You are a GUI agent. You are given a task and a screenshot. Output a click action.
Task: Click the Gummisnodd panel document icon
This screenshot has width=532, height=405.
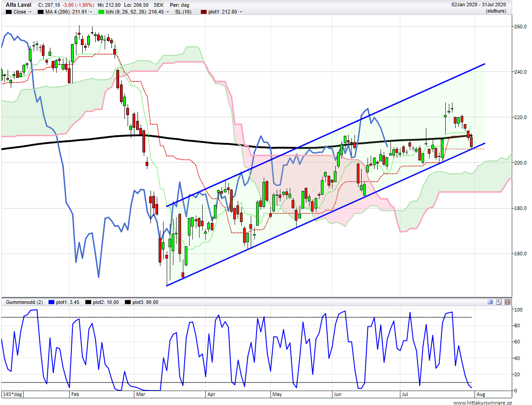(x=490, y=302)
